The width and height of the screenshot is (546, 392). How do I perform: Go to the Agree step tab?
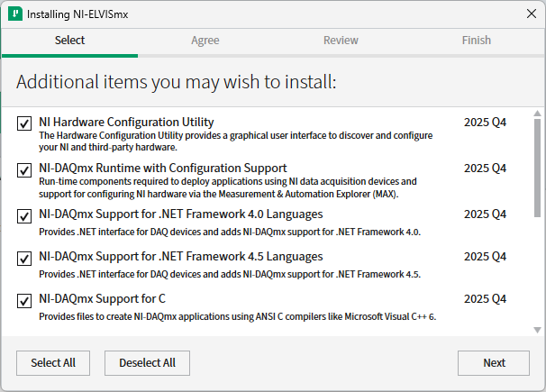[205, 40]
